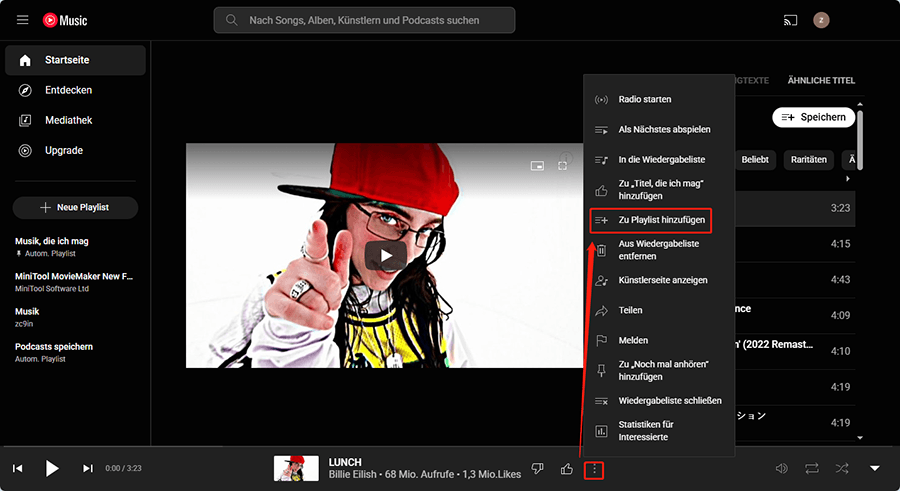Select the Raritäten filter chip

coord(809,160)
